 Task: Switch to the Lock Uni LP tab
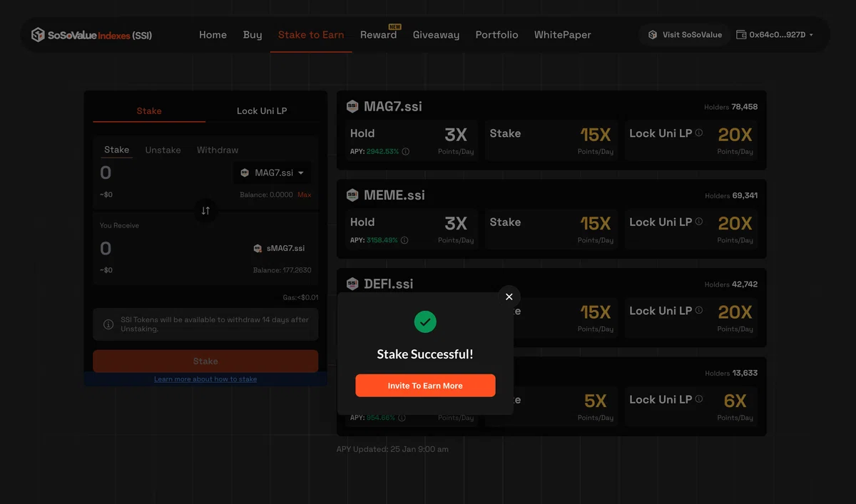(x=262, y=111)
